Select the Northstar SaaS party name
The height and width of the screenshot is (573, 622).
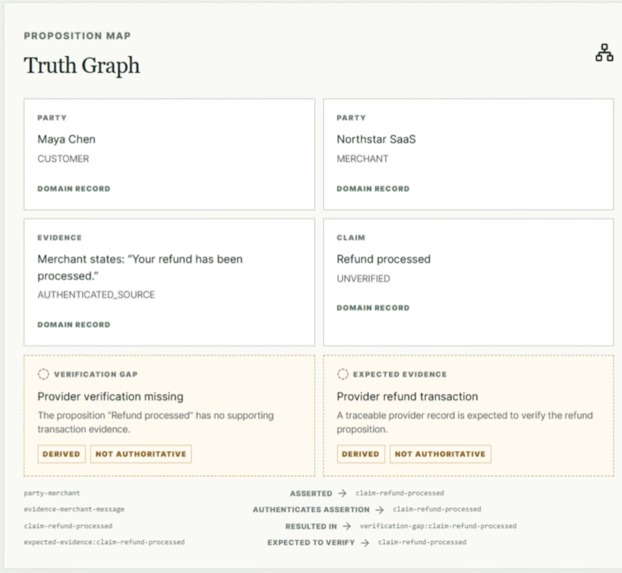376,139
